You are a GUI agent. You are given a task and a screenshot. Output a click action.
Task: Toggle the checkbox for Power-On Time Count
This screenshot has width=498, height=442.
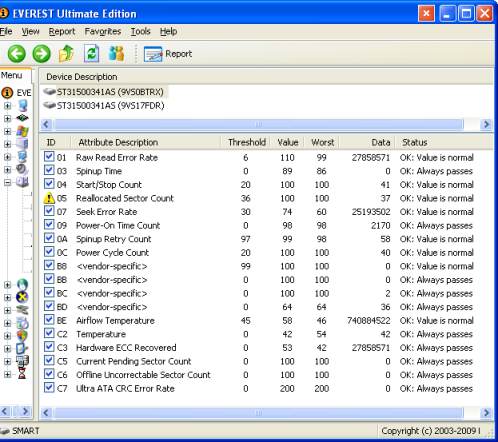tap(49, 224)
